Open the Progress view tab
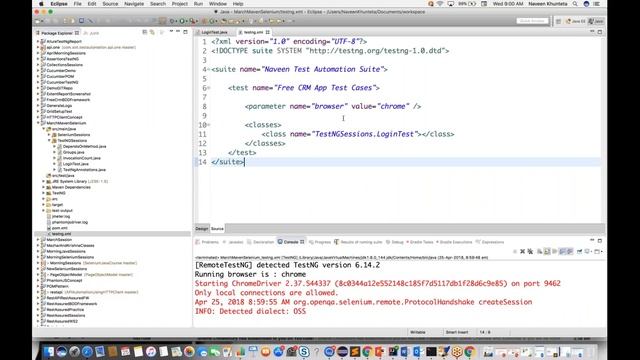Image resolution: width=640 pixels, height=360 pixels. [x=320, y=242]
